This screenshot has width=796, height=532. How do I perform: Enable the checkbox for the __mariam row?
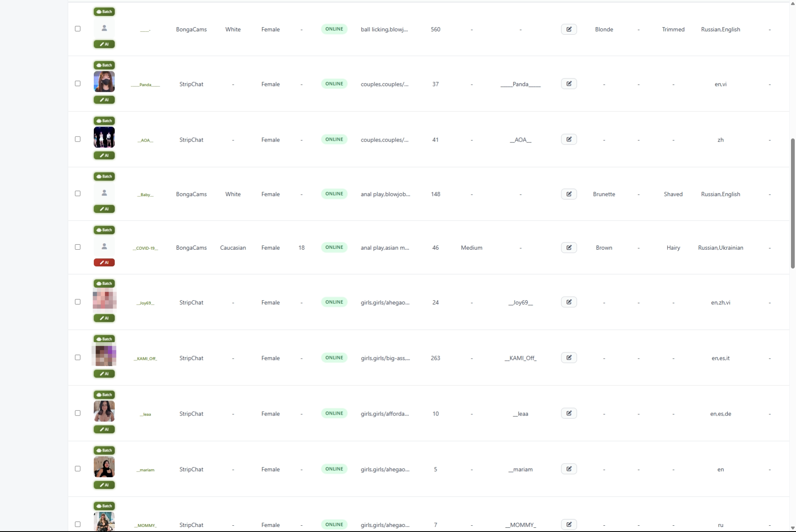click(x=78, y=469)
